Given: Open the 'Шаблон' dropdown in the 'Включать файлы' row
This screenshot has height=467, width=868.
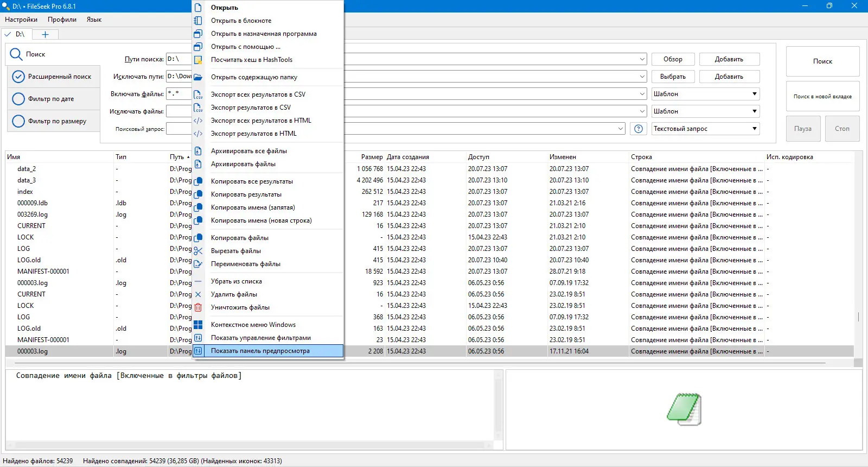Looking at the screenshot, I should pyautogui.click(x=705, y=94).
